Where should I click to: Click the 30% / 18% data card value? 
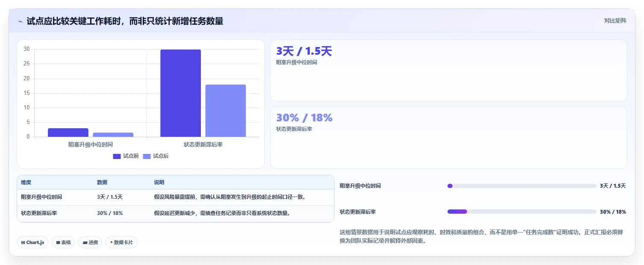click(304, 118)
